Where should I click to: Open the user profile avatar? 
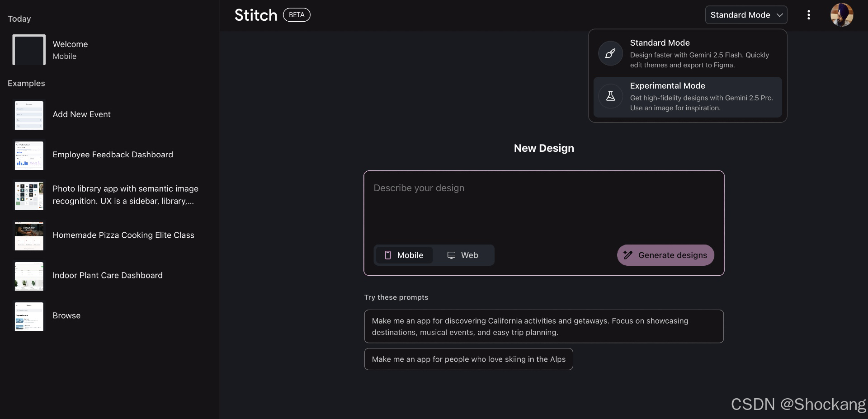point(842,15)
